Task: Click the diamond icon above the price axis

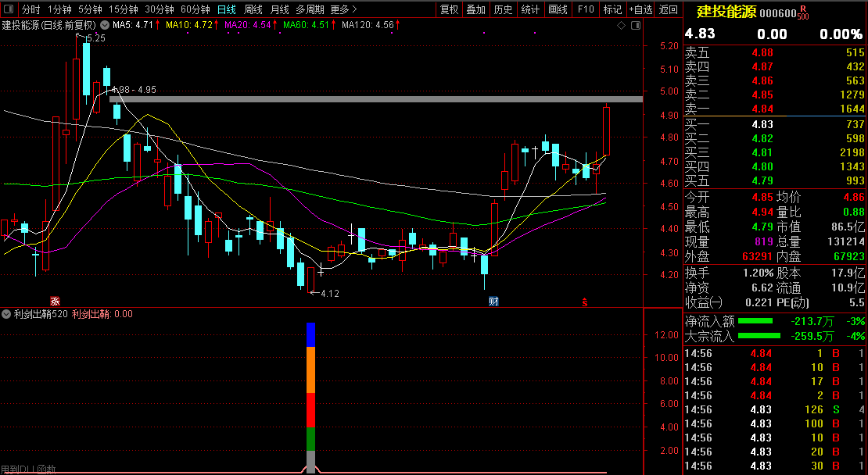Action: click(x=621, y=25)
